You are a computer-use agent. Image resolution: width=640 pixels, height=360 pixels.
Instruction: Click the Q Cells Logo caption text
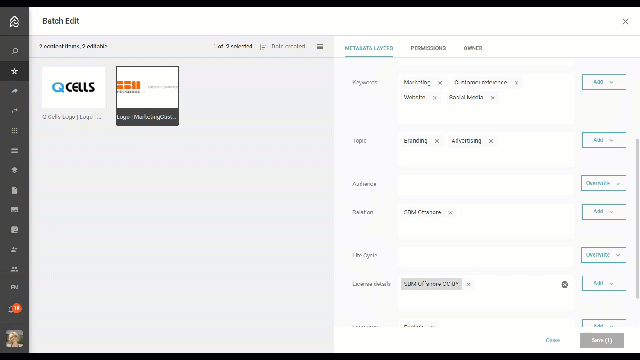coord(72,117)
